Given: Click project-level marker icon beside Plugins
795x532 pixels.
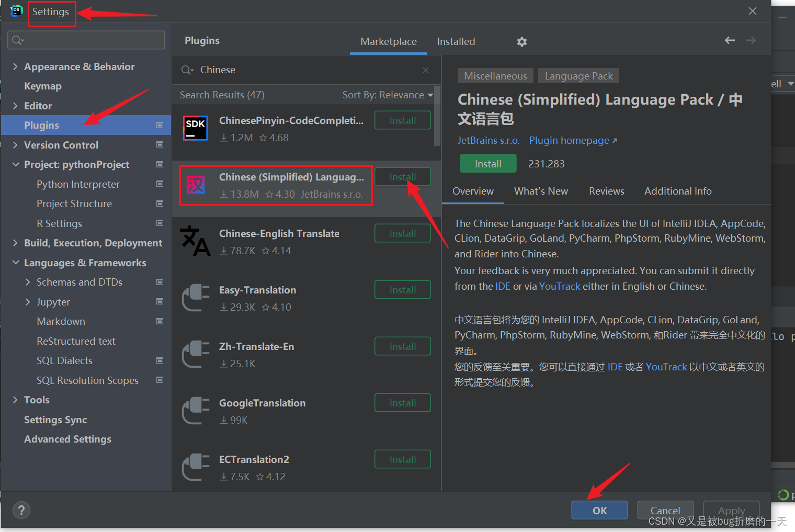Looking at the screenshot, I should [160, 125].
